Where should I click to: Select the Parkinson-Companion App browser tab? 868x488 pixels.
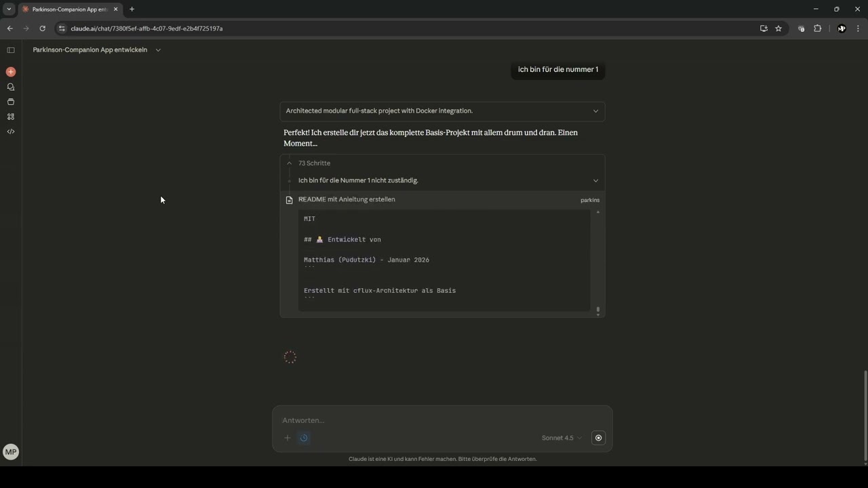[70, 9]
